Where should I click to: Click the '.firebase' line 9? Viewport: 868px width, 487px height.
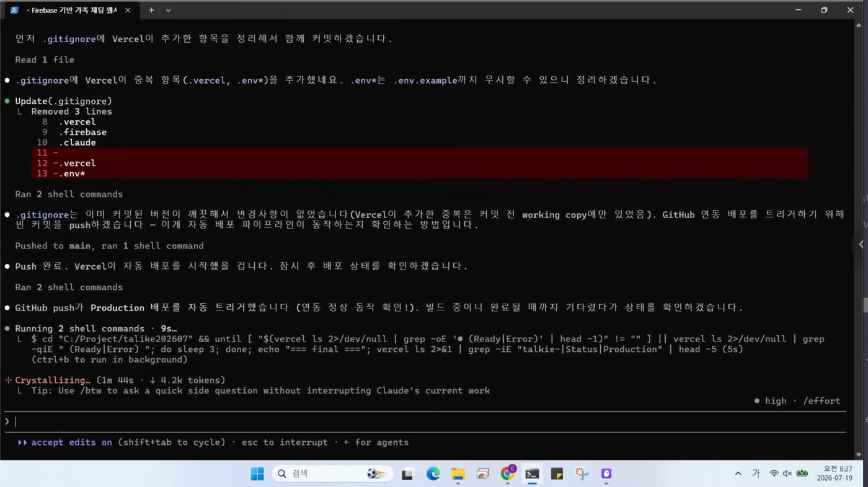(73, 132)
